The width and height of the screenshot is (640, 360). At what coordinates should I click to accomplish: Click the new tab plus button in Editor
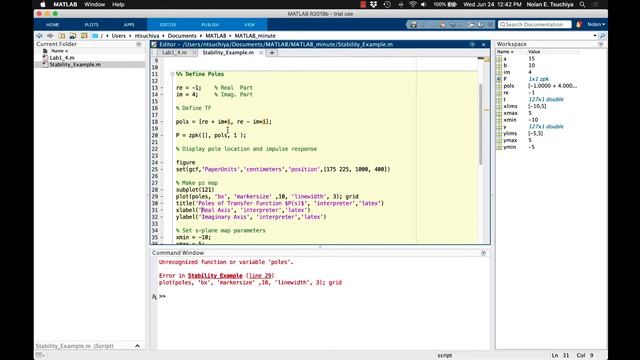pyautogui.click(x=272, y=53)
